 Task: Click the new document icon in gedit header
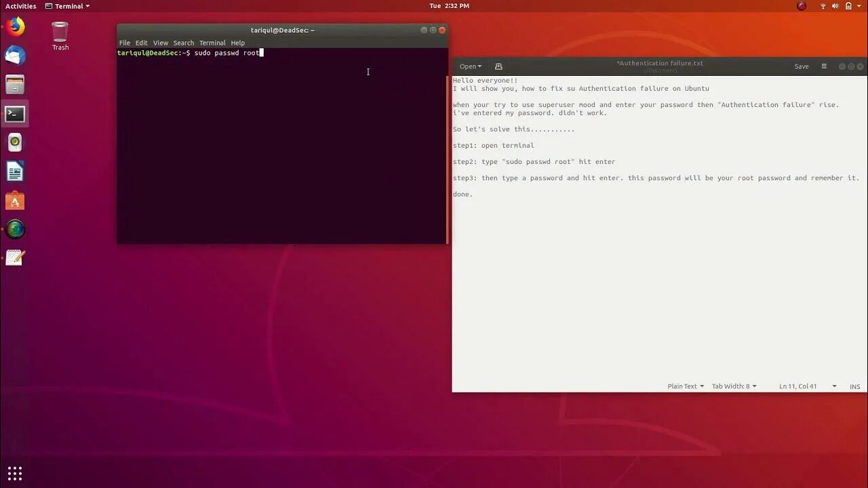click(x=498, y=66)
